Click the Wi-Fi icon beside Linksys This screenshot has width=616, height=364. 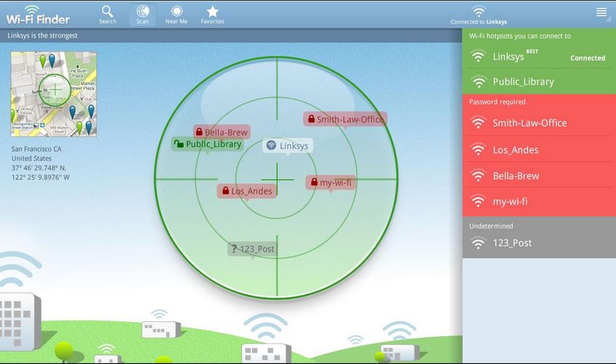[478, 56]
